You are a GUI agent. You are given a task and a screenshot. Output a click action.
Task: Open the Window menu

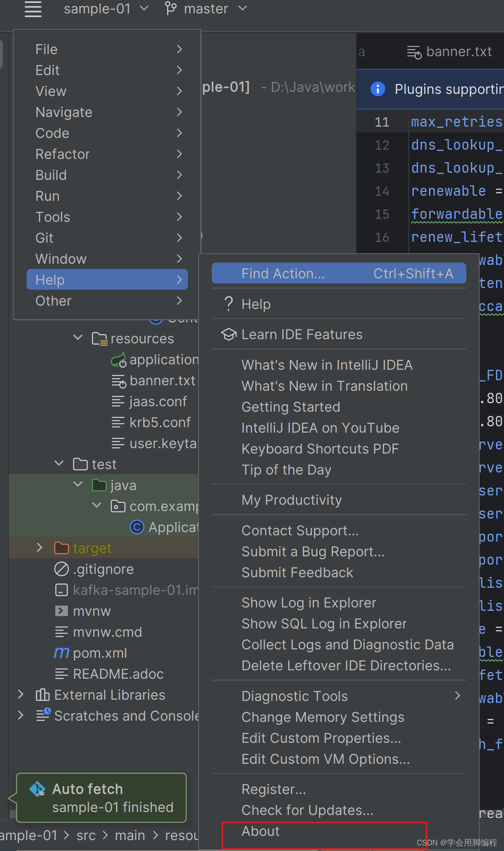tap(107, 259)
